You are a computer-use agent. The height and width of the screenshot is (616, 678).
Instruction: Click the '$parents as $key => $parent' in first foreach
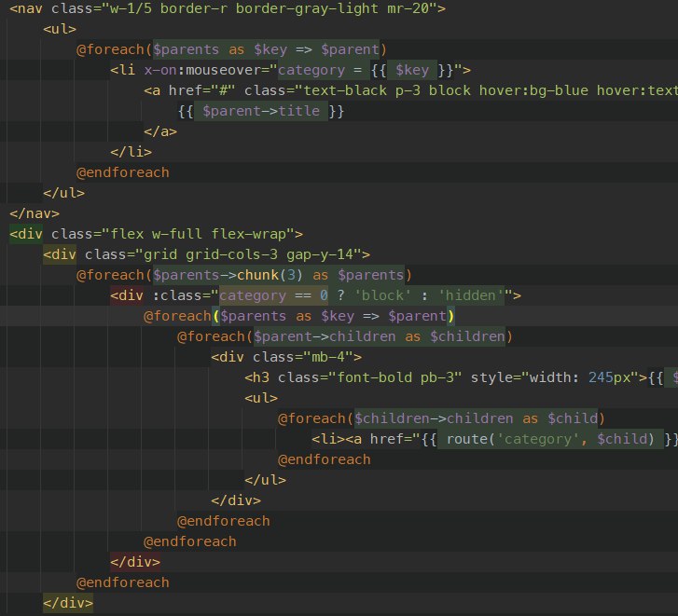pos(266,49)
